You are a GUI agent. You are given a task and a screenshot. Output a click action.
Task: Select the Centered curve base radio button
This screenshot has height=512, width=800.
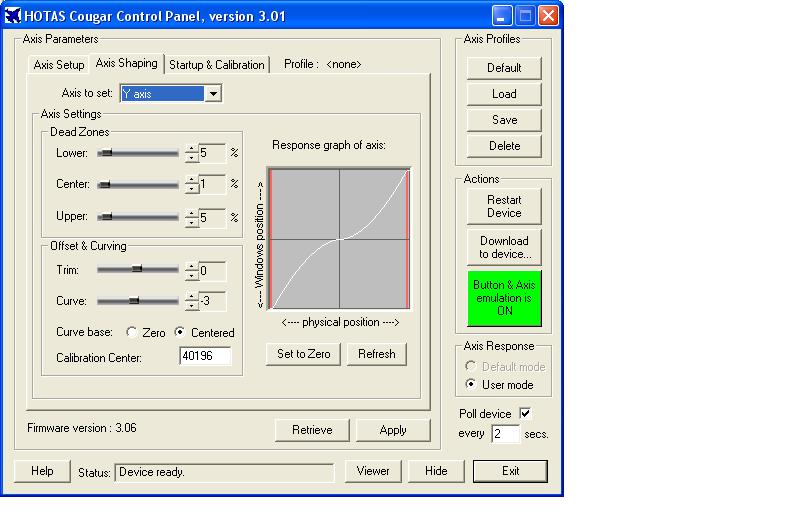point(180,332)
